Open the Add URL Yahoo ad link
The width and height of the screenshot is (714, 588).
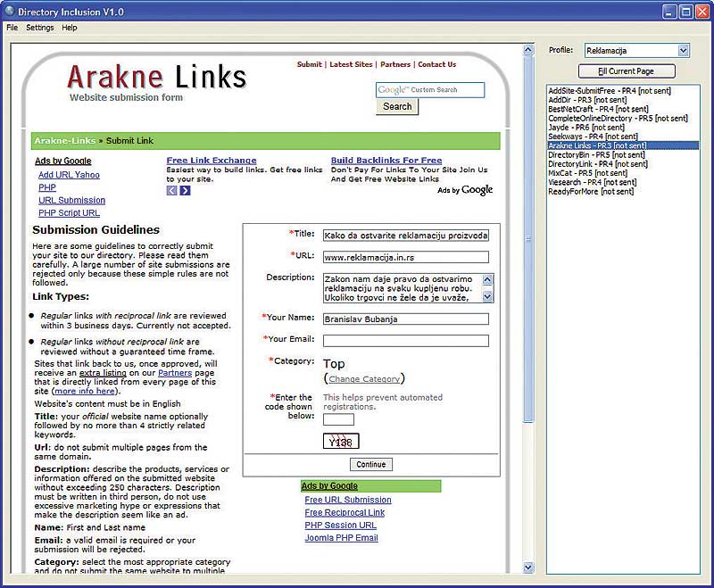(69, 175)
